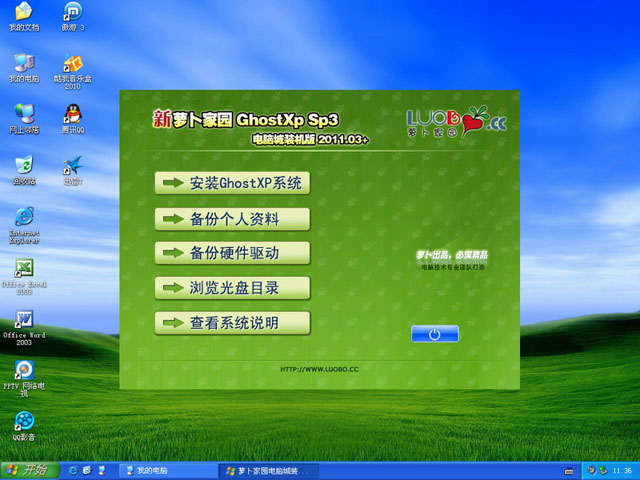The image size is (640, 480).
Task: Click the second system tray icon
Action: coord(603,471)
